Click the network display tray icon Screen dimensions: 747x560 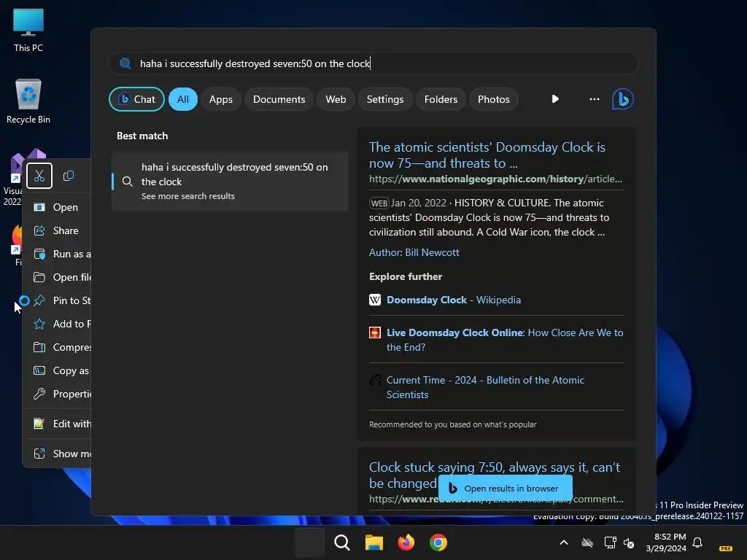pos(610,542)
